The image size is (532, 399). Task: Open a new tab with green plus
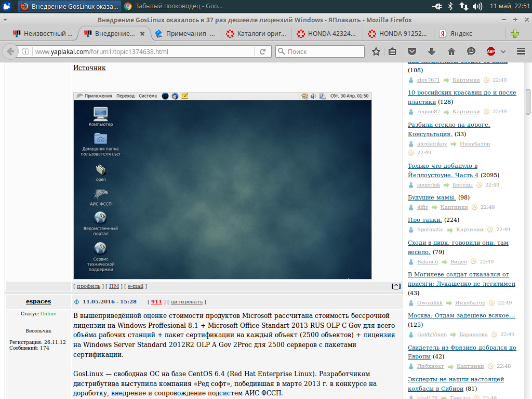coord(515,34)
